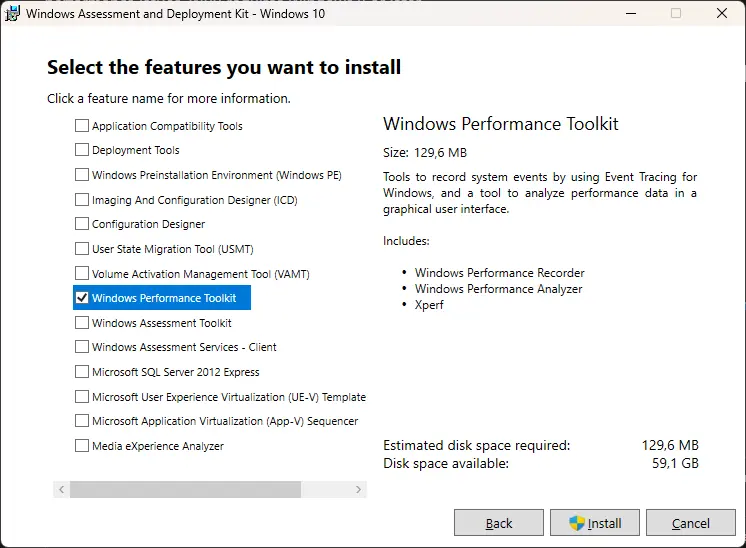Image resolution: width=746 pixels, height=548 pixels.
Task: Click the Media eXperience Analyzer feature name
Action: (x=158, y=446)
